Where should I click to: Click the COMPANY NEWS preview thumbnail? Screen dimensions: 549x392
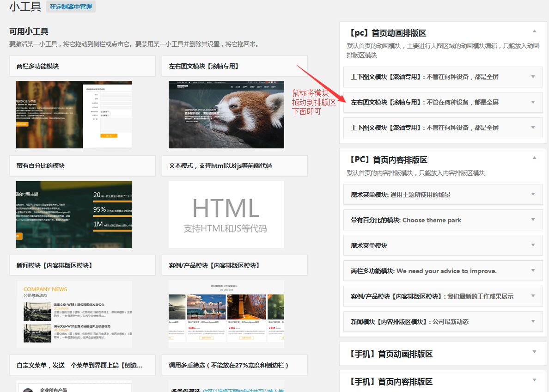coord(74,314)
